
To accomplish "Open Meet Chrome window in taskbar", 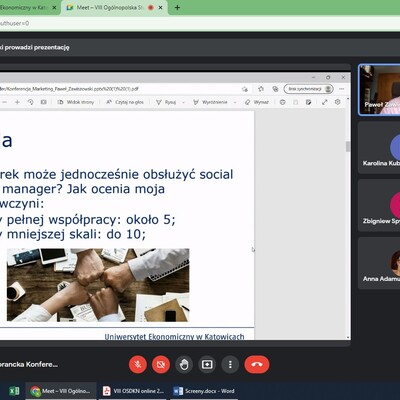I will tap(61, 391).
